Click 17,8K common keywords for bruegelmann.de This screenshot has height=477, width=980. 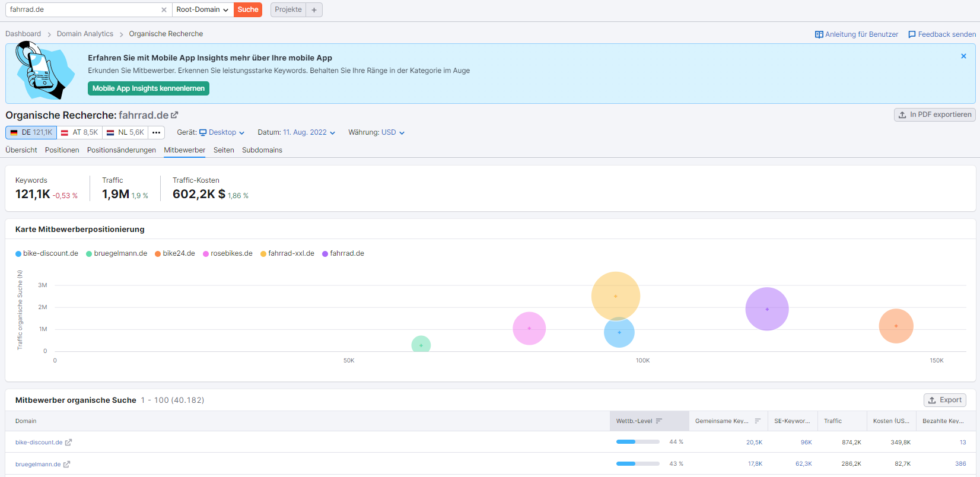coord(755,464)
